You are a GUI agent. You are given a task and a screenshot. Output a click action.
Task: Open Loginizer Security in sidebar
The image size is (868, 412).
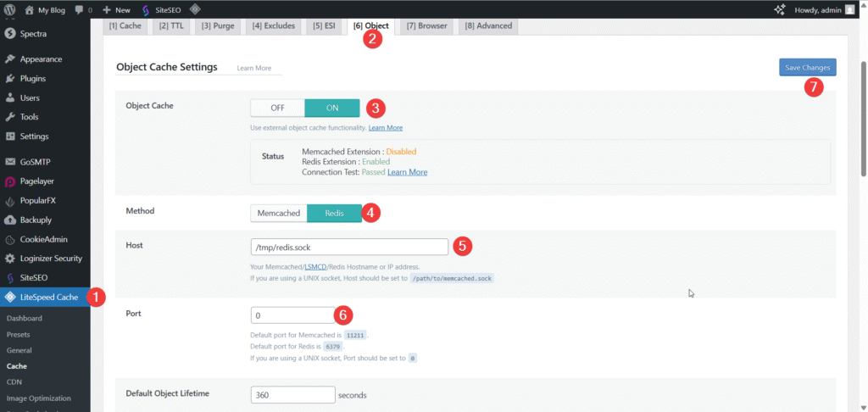tap(50, 258)
